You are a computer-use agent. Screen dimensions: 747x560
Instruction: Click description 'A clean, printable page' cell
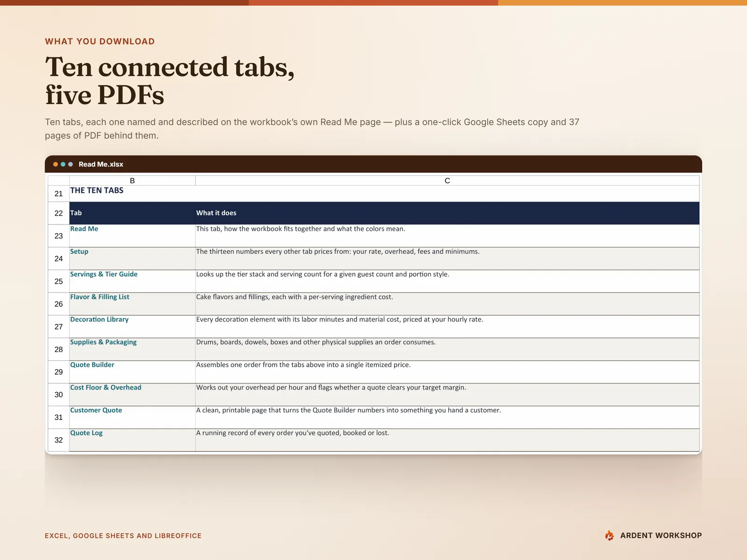click(x=447, y=417)
